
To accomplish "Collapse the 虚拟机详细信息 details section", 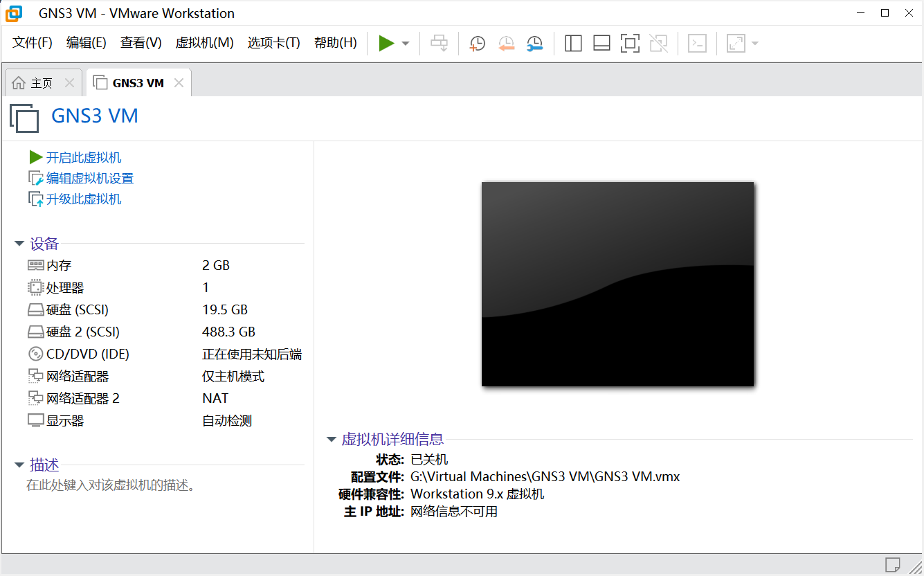I will pos(331,439).
